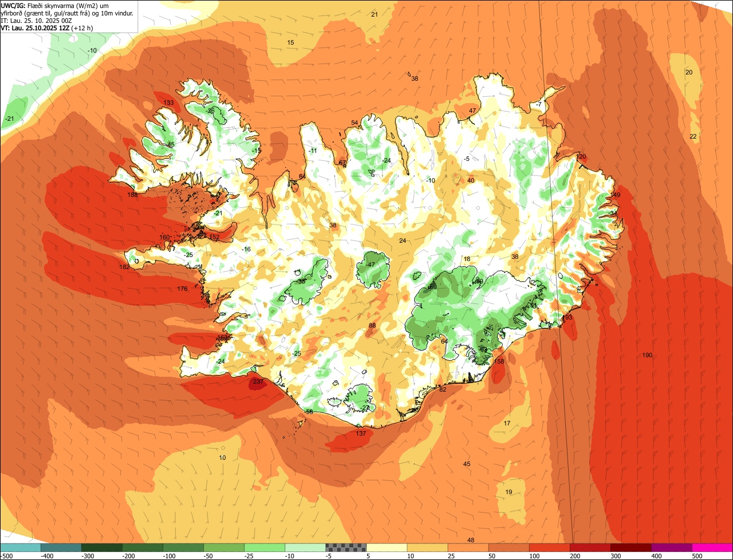The width and height of the screenshot is (733, 560).
Task: Click the map value "48" near the bottom edge
Action: point(471,540)
